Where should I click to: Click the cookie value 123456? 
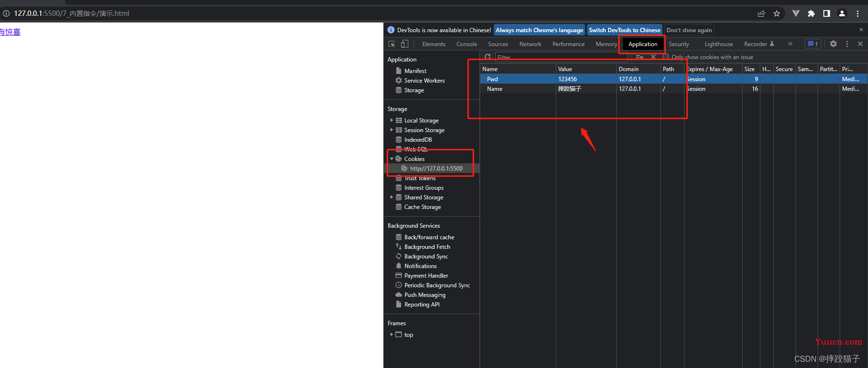coord(567,79)
